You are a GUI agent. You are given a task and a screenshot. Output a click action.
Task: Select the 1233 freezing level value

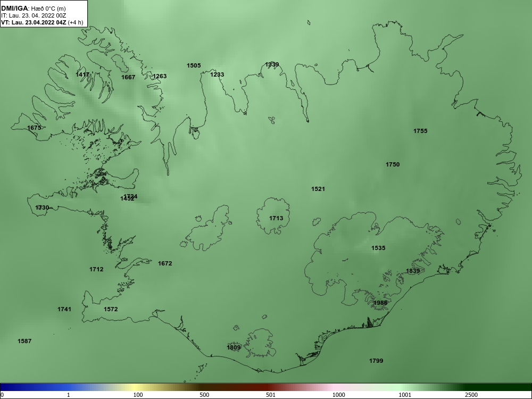(x=217, y=74)
